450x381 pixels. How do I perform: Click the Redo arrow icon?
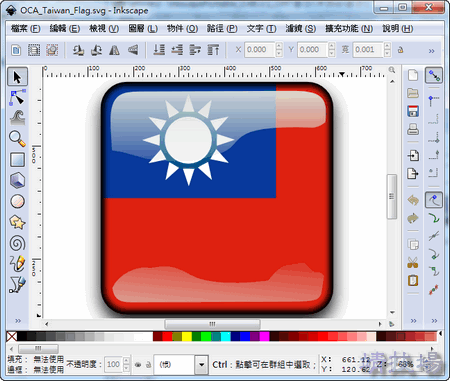413,219
